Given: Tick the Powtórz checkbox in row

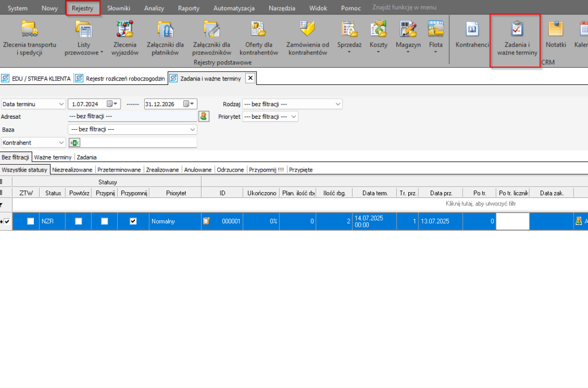Looking at the screenshot, I should 78,221.
